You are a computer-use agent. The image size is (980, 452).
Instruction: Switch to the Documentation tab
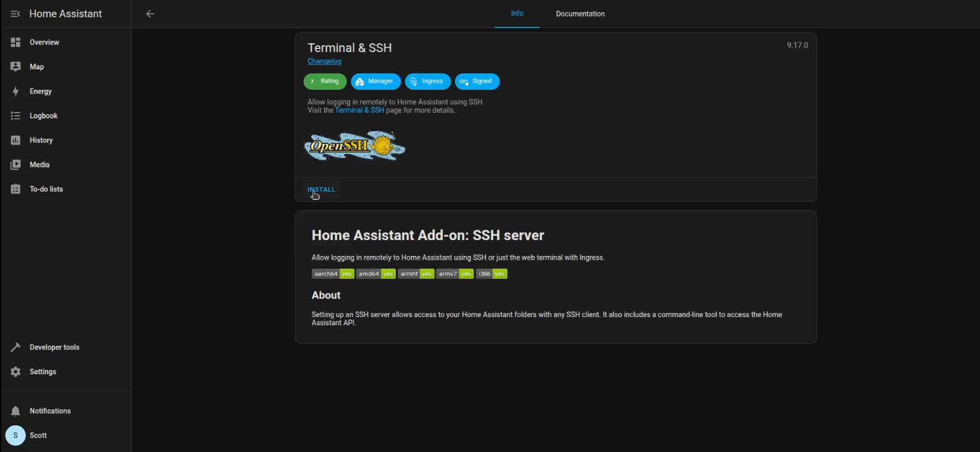[580, 13]
